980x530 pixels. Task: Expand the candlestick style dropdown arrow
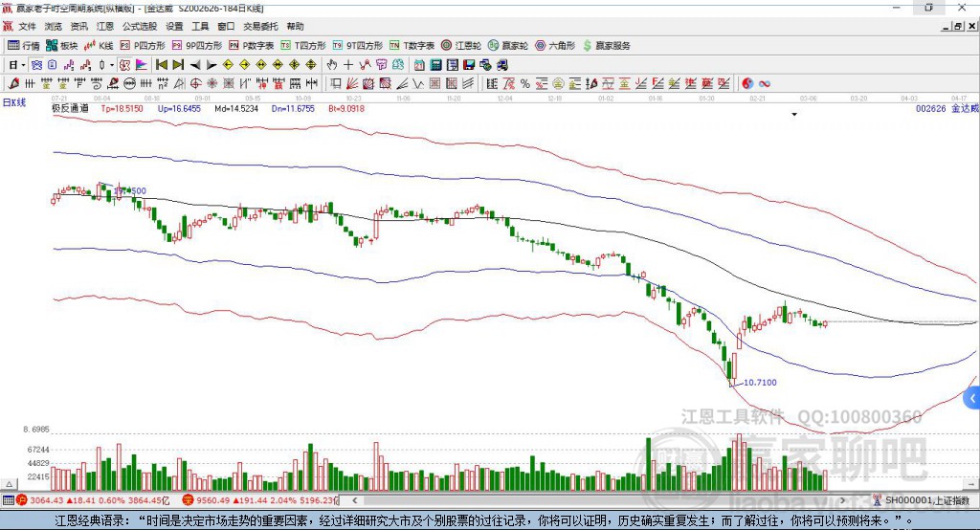click(112, 65)
